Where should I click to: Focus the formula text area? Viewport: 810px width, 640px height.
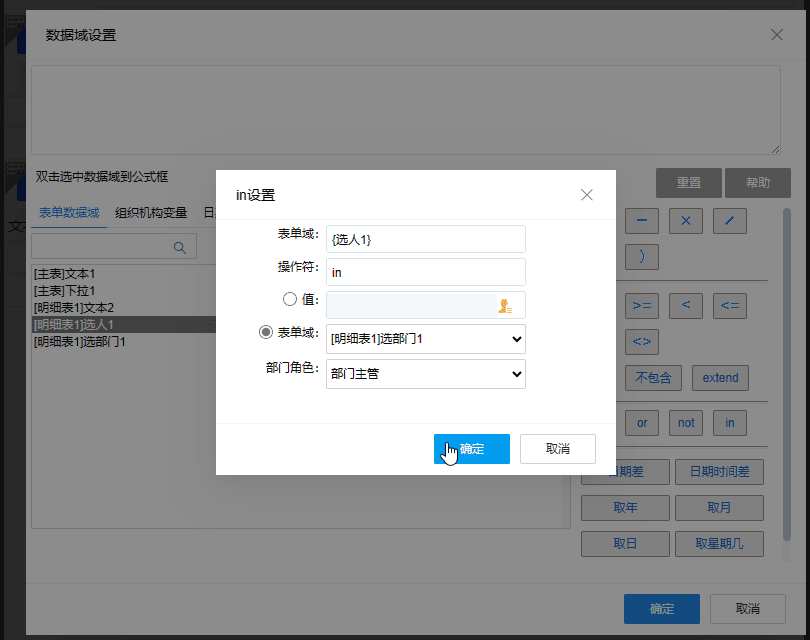click(x=406, y=110)
